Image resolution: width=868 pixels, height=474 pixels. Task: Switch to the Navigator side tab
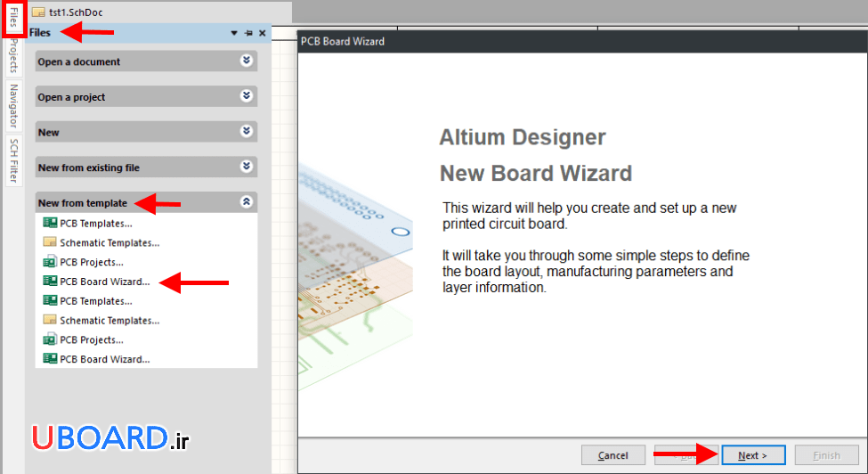[13, 106]
